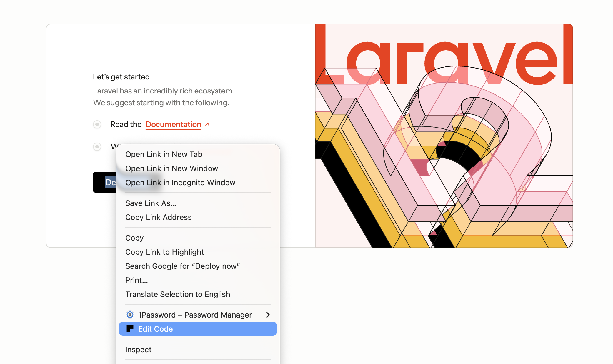Image resolution: width=613 pixels, height=364 pixels.
Task: Click the first step bullet circle
Action: [x=97, y=124]
